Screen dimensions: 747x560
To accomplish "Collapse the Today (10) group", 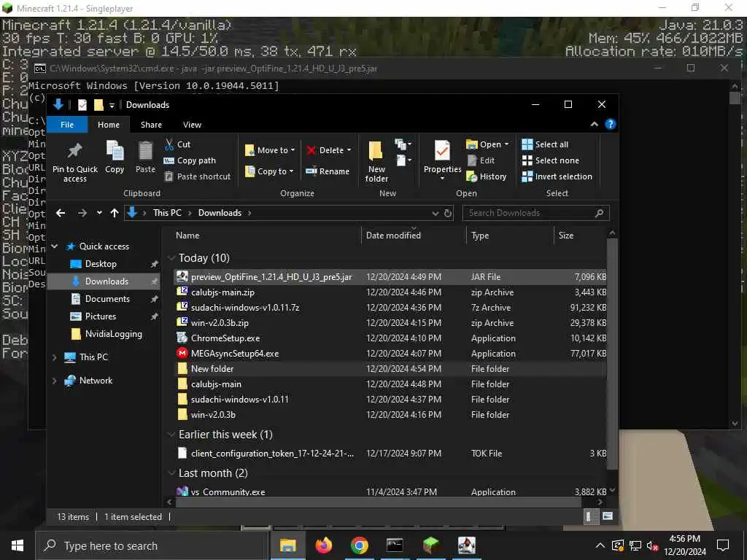I will (x=171, y=258).
